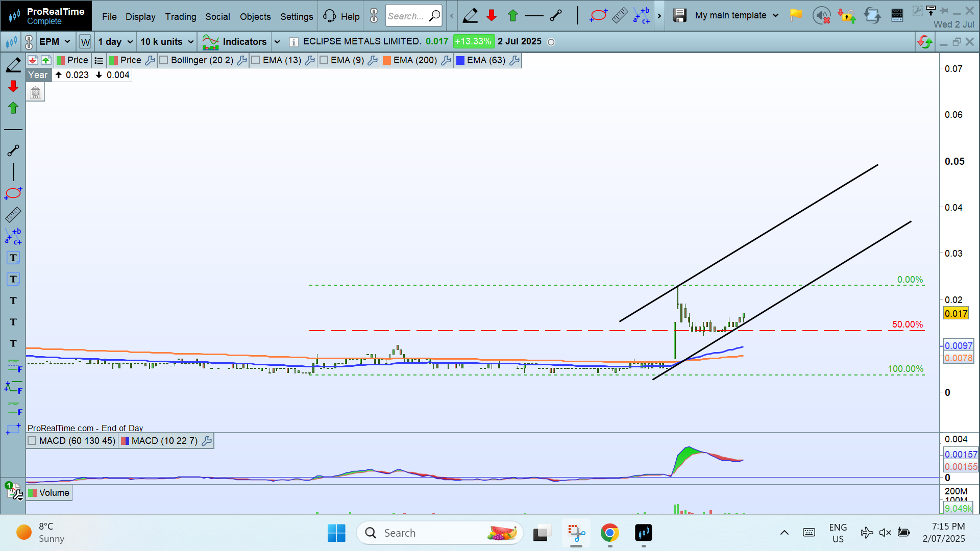Click the calendar grid icon under Year

point(35,93)
